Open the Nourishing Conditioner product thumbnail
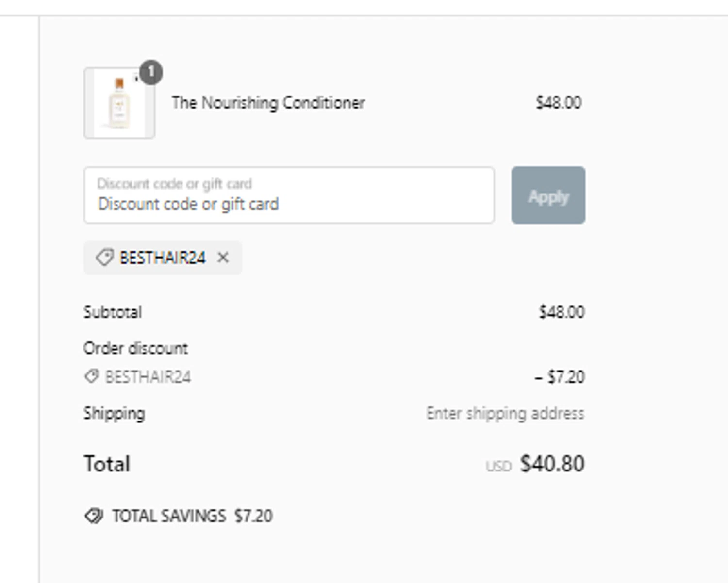Viewport: 728px width, 583px height. [x=119, y=104]
